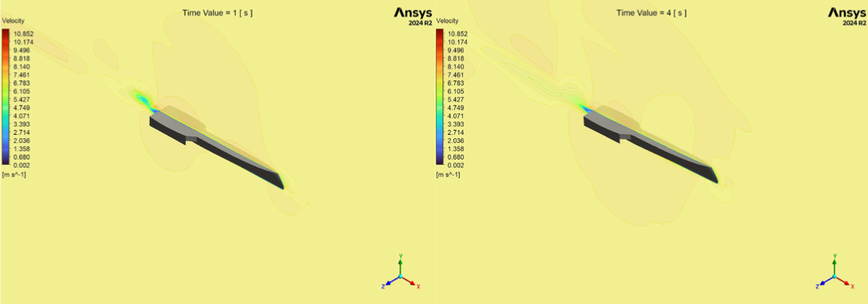
Task: Click legend value 4.749 in the 1 s view
Action: click(22, 108)
